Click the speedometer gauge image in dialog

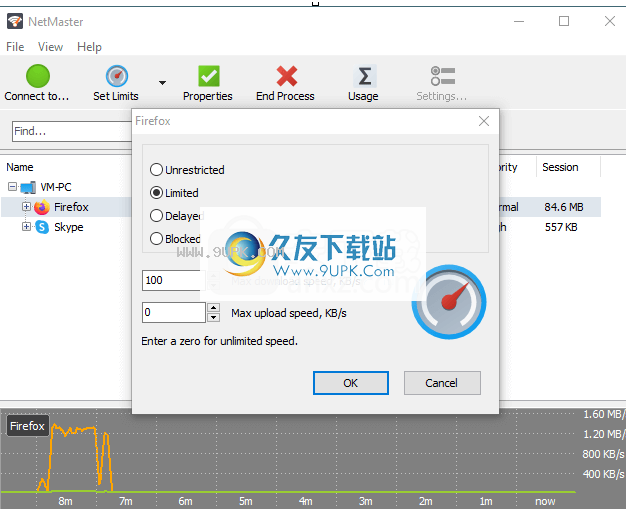[x=449, y=302]
